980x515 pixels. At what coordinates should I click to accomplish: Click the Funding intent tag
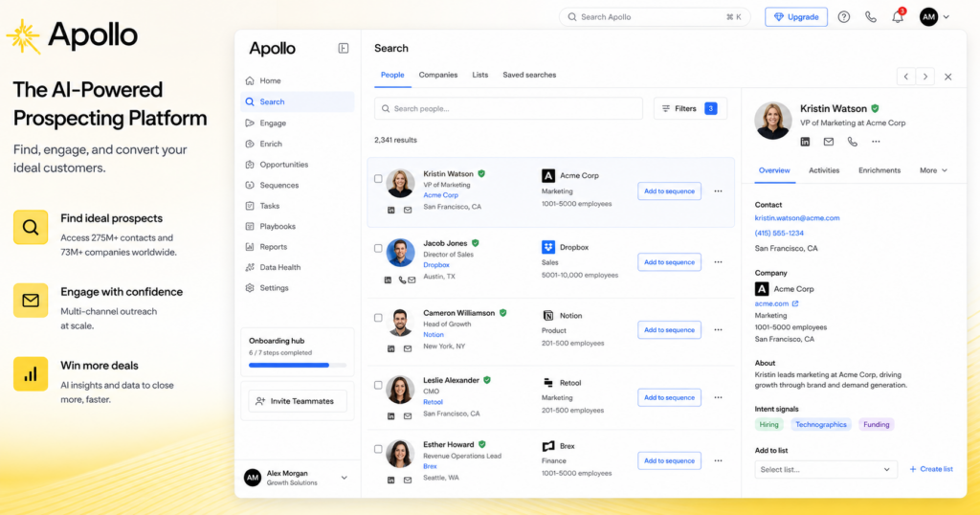(877, 424)
